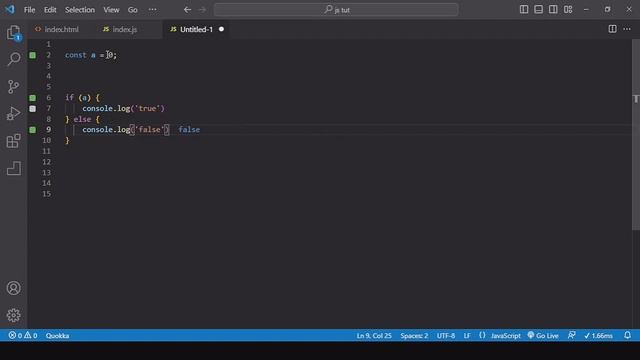Open the Customize Layout icon

pos(568,9)
